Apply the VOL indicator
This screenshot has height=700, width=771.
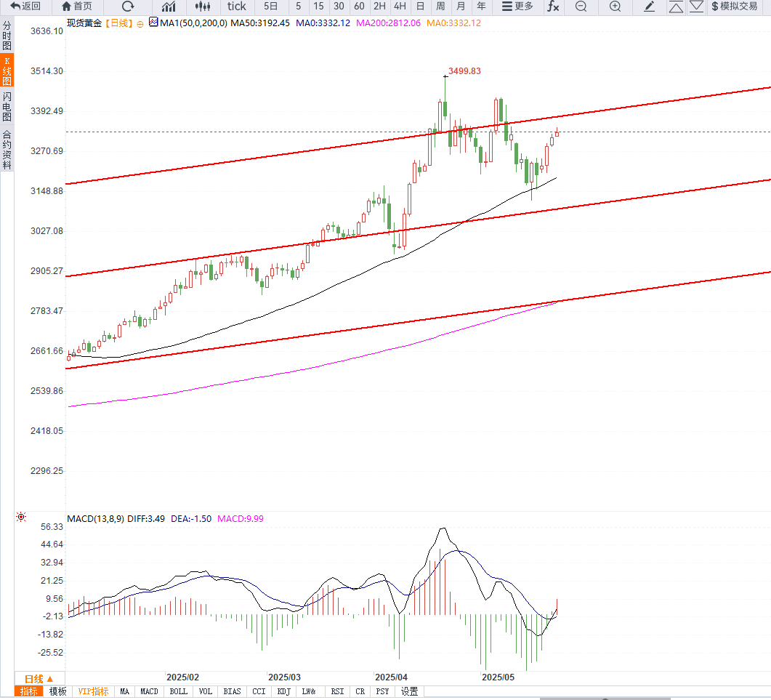206,691
